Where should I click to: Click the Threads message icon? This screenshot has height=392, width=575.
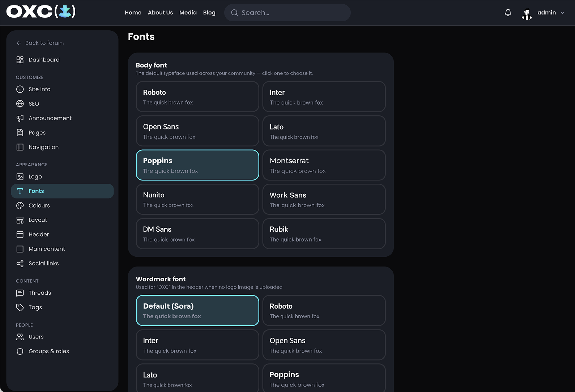point(20,293)
